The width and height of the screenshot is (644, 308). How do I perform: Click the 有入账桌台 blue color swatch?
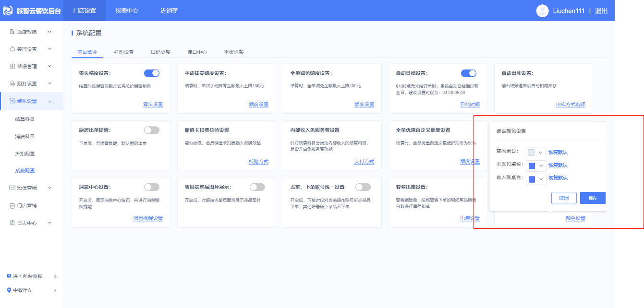coord(531,179)
